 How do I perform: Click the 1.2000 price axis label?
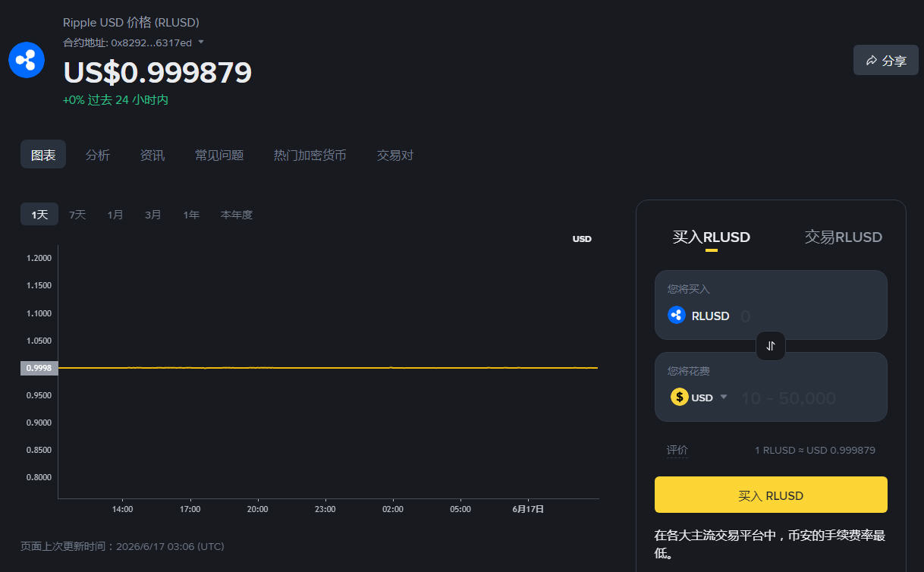click(39, 258)
